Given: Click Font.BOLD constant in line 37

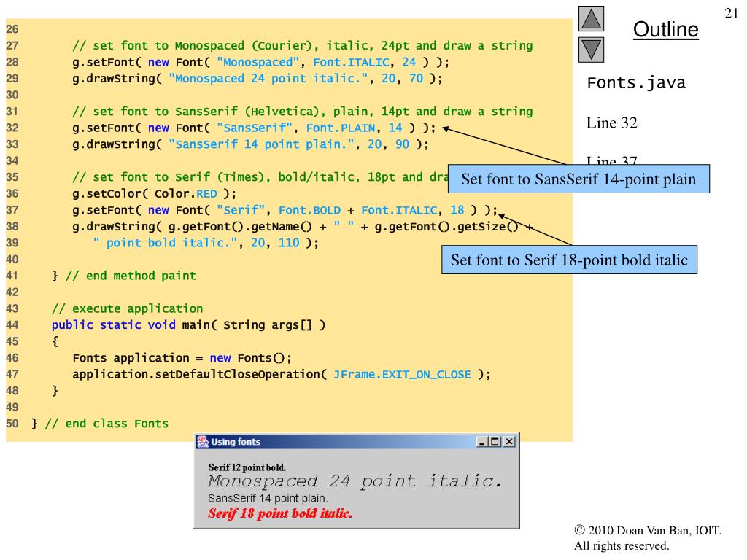Looking at the screenshot, I should click(x=309, y=210).
